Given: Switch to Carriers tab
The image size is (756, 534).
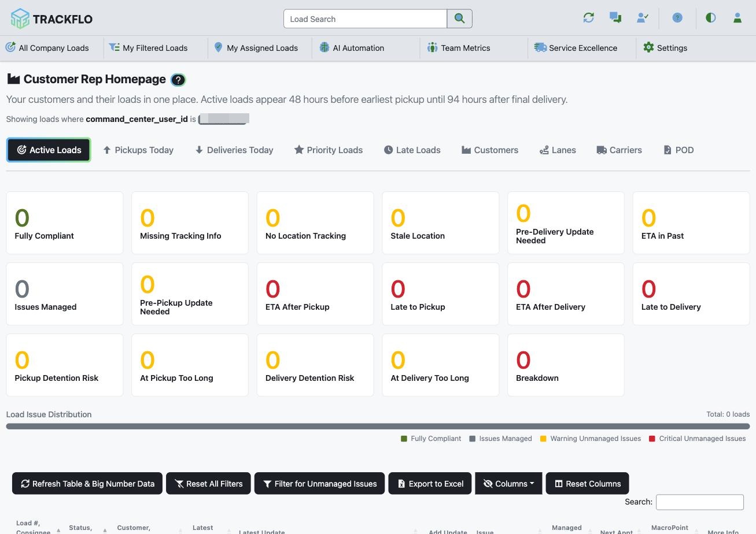Looking at the screenshot, I should pyautogui.click(x=619, y=150).
